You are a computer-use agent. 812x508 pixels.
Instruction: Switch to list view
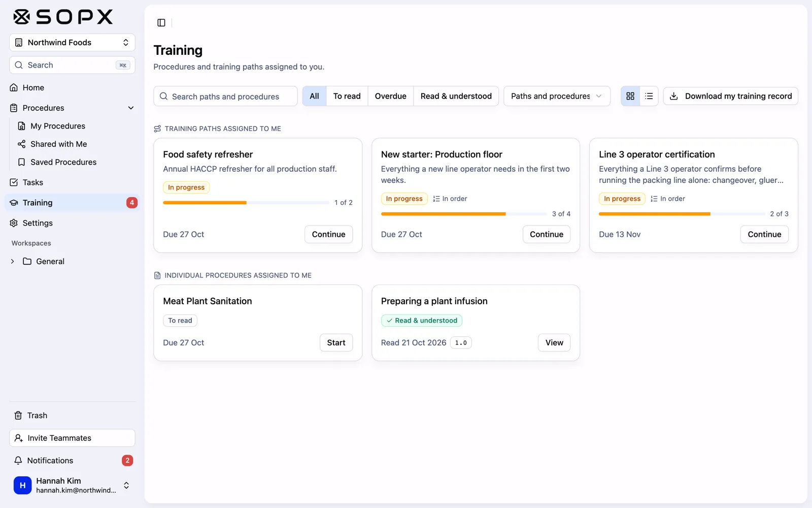pyautogui.click(x=649, y=96)
